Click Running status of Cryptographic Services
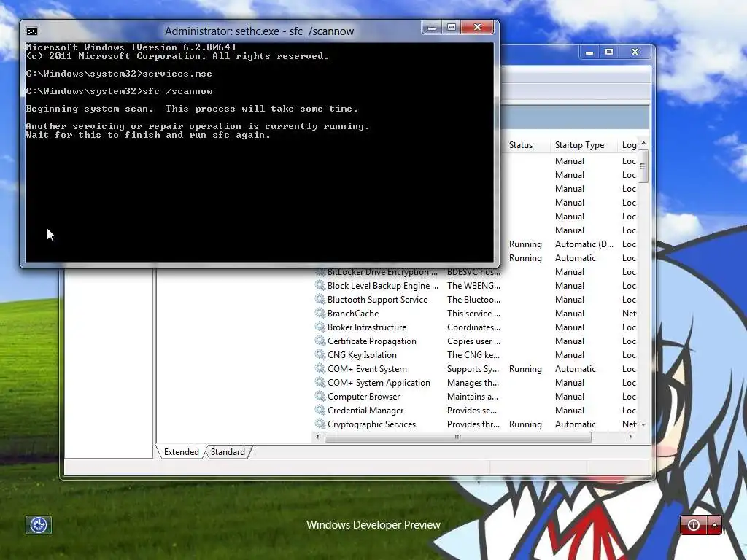 (525, 424)
